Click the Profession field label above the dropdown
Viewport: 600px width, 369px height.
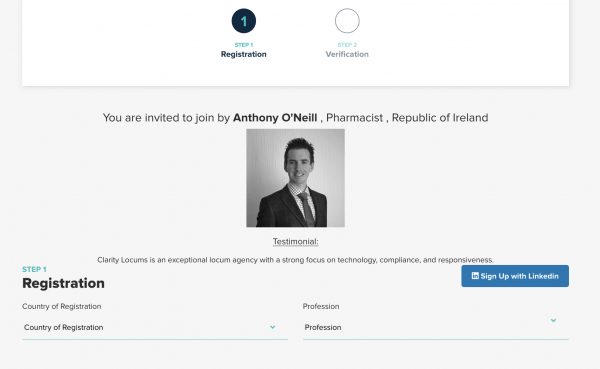pos(321,306)
